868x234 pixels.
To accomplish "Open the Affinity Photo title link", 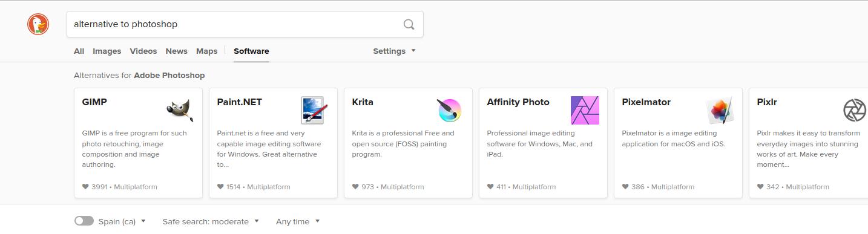I will [x=518, y=102].
